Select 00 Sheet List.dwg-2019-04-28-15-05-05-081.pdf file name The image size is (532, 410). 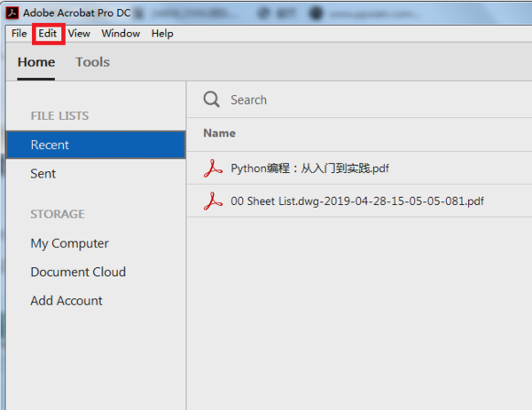[357, 201]
